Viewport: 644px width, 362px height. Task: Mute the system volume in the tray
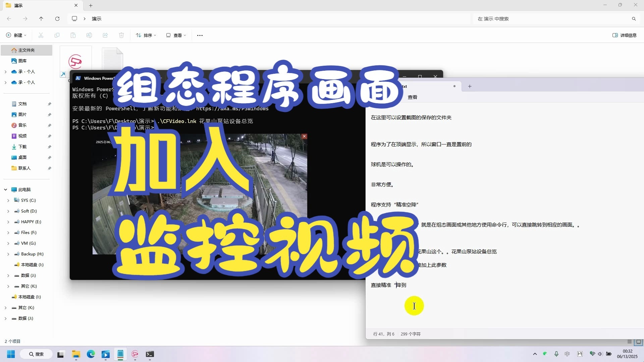click(600, 354)
